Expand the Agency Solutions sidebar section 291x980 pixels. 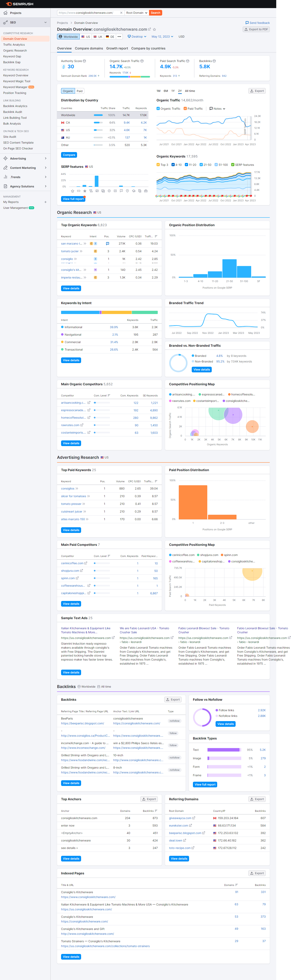(x=45, y=186)
